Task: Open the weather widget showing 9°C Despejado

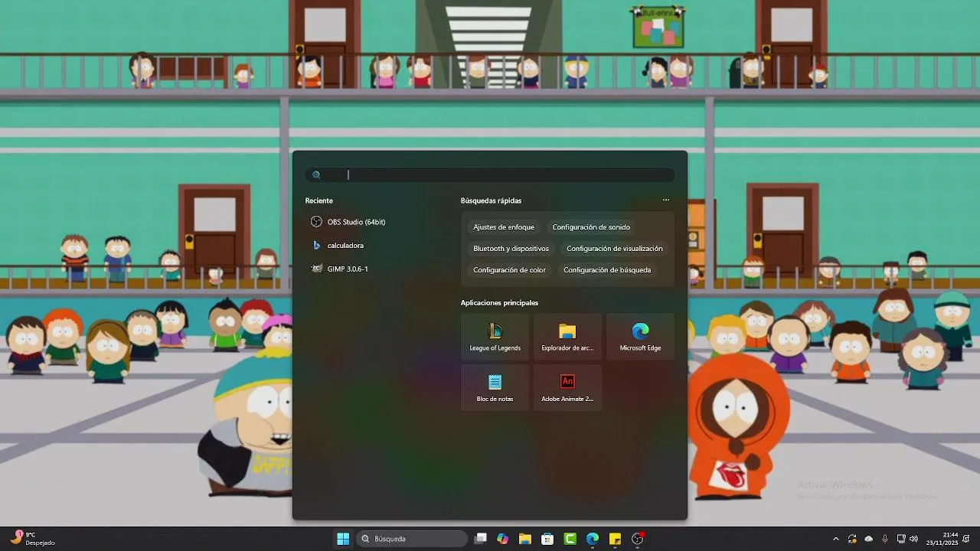Action: 32,539
